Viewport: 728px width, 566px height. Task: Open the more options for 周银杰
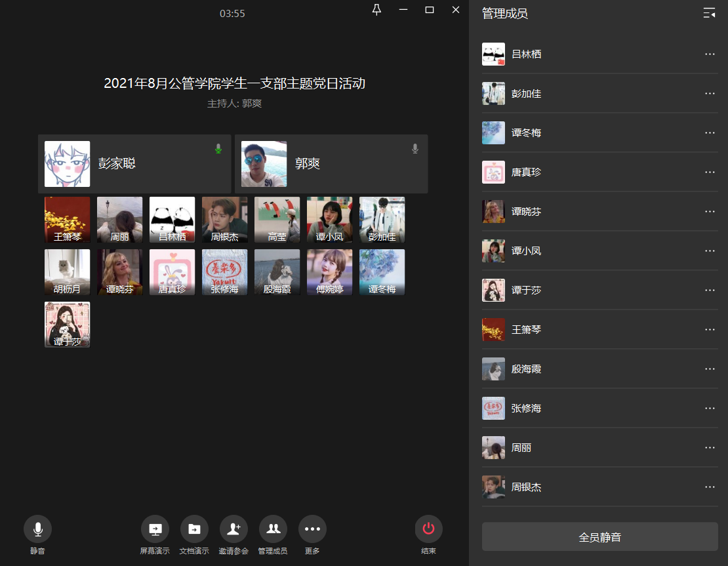point(710,487)
